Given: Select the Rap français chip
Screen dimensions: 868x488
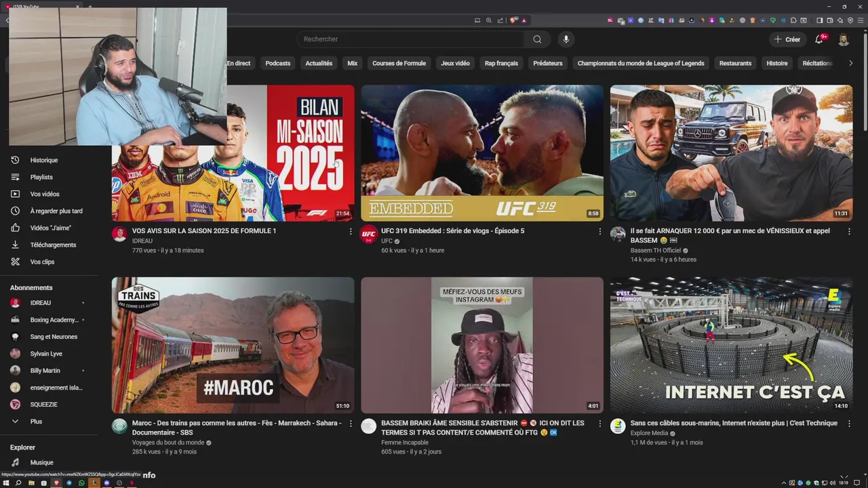Looking at the screenshot, I should coord(501,63).
